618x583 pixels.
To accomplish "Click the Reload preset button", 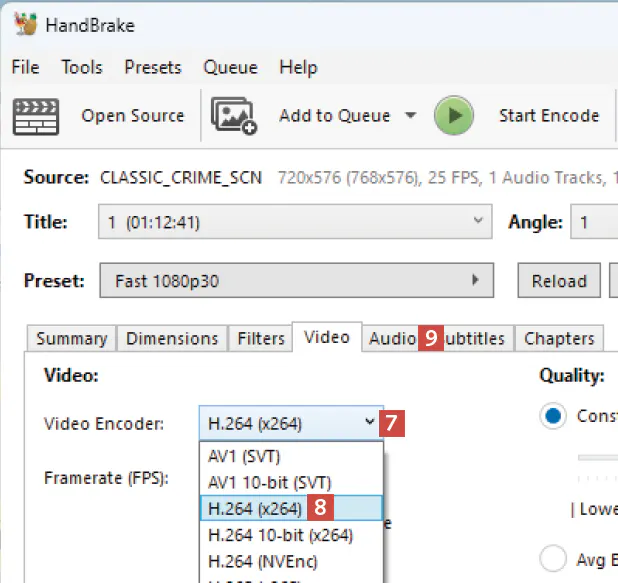I will (x=559, y=280).
